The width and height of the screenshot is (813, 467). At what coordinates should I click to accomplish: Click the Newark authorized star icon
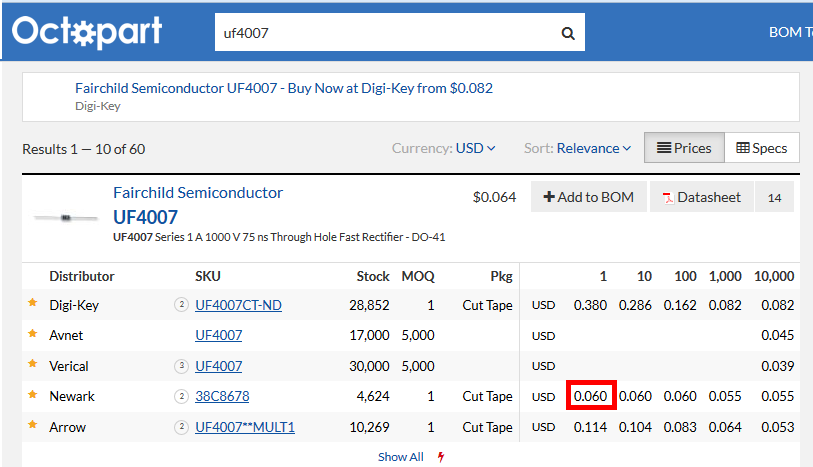tap(33, 394)
